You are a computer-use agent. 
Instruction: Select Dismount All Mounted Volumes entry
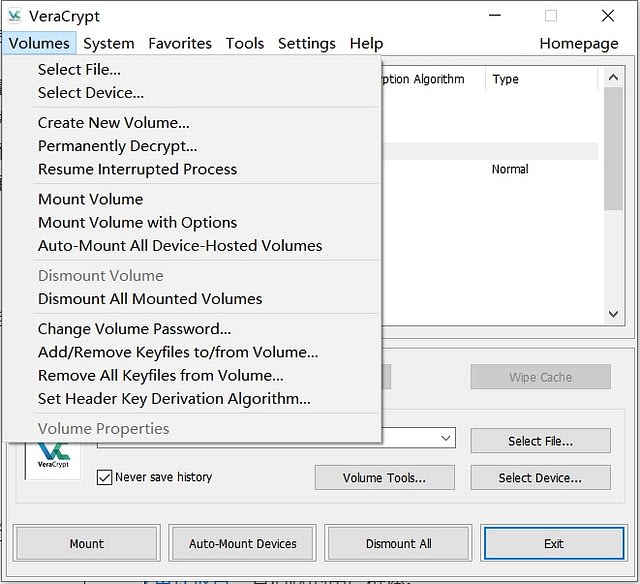point(192,299)
